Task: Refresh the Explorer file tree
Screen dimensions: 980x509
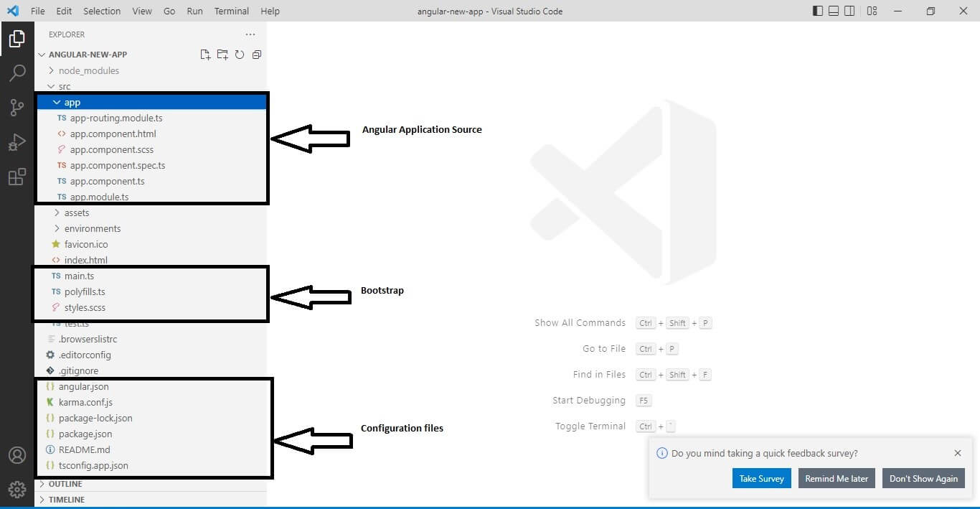Action: (240, 55)
